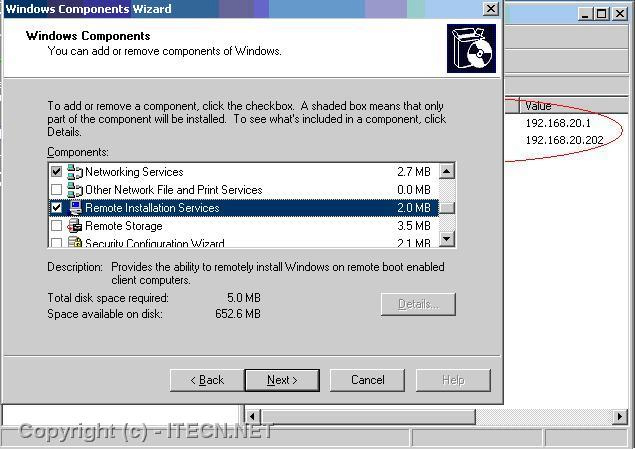Enable Other Network File and Print Services checkbox
The image size is (635, 449).
tap(57, 190)
